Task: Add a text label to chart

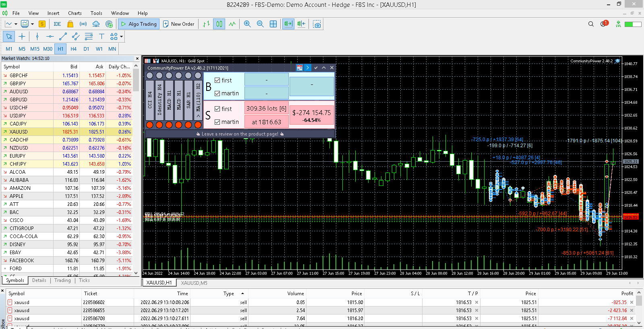Action: pos(101,37)
